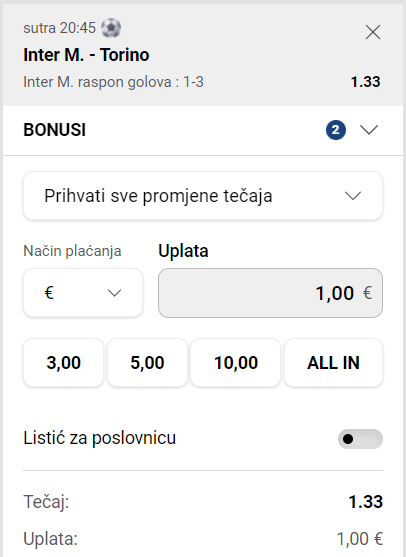The width and height of the screenshot is (406, 557).
Task: Click the football sport icon
Action: click(111, 28)
